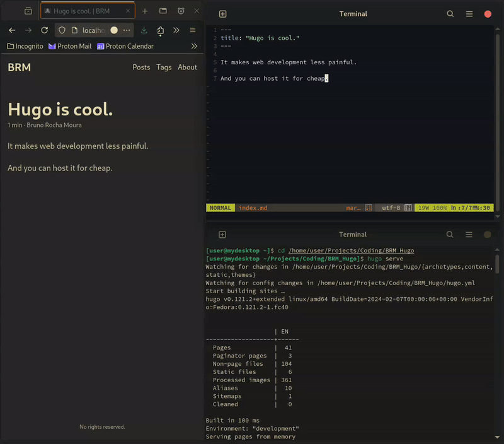
Task: Open Firefox recent tabs list icon
Action: tap(28, 11)
